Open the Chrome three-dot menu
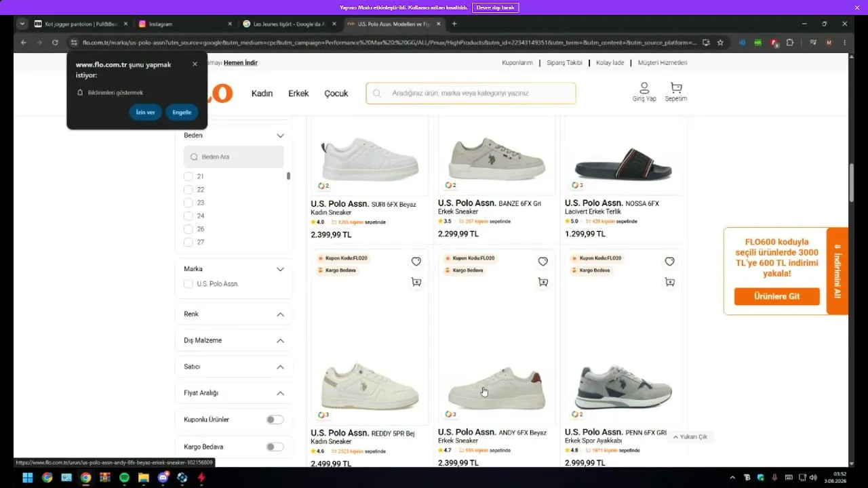This screenshot has height=488, width=868. 845,43
